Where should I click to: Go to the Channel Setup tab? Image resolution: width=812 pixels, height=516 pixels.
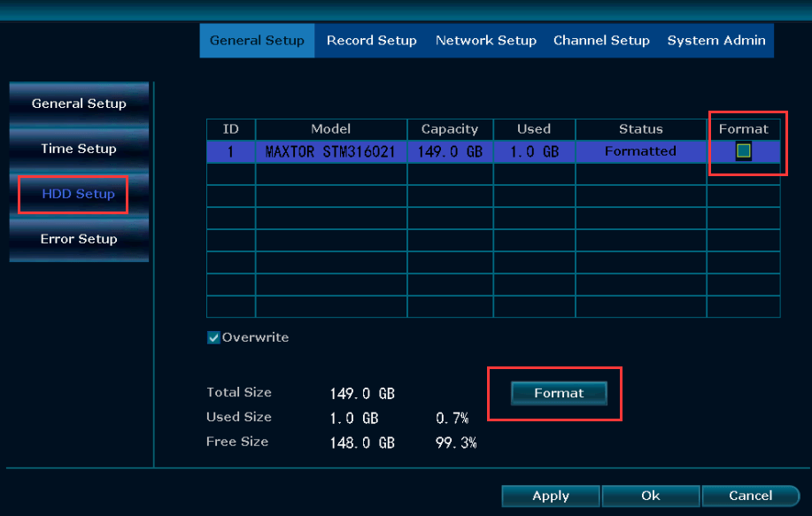tap(601, 41)
